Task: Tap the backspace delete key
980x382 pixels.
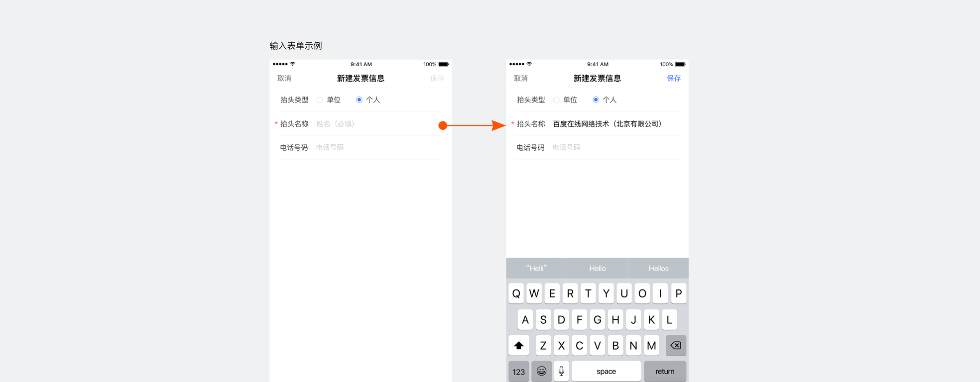Action: 676,346
